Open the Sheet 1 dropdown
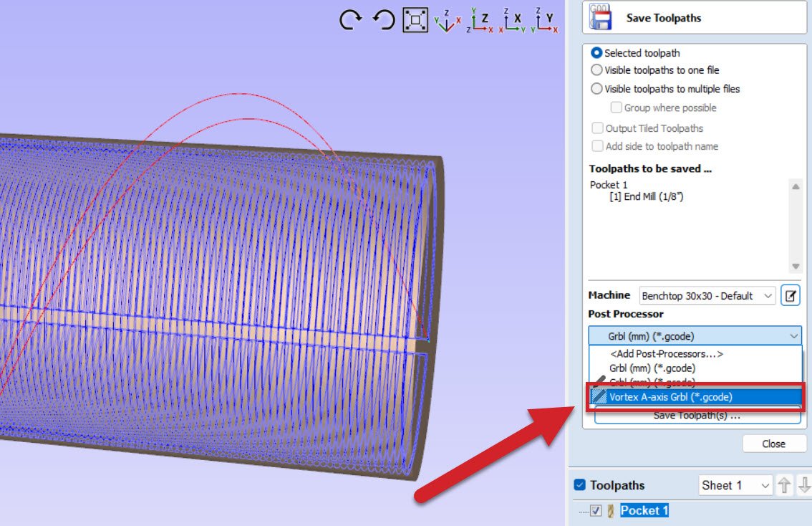Viewport: 812px width, 526px height. pyautogui.click(x=735, y=485)
